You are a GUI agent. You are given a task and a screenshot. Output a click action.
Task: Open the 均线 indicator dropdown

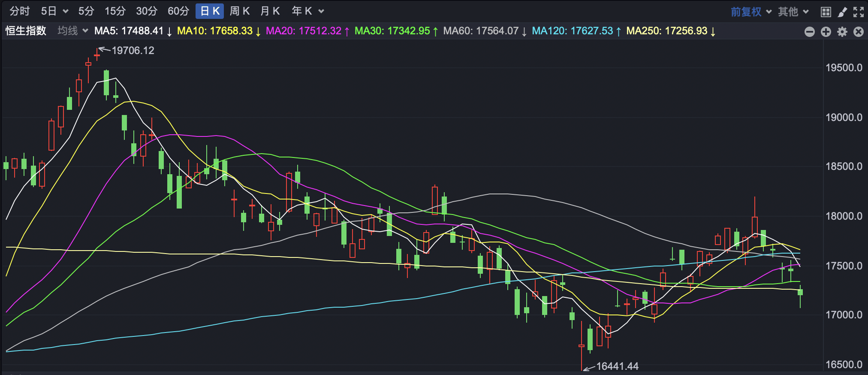click(x=73, y=31)
